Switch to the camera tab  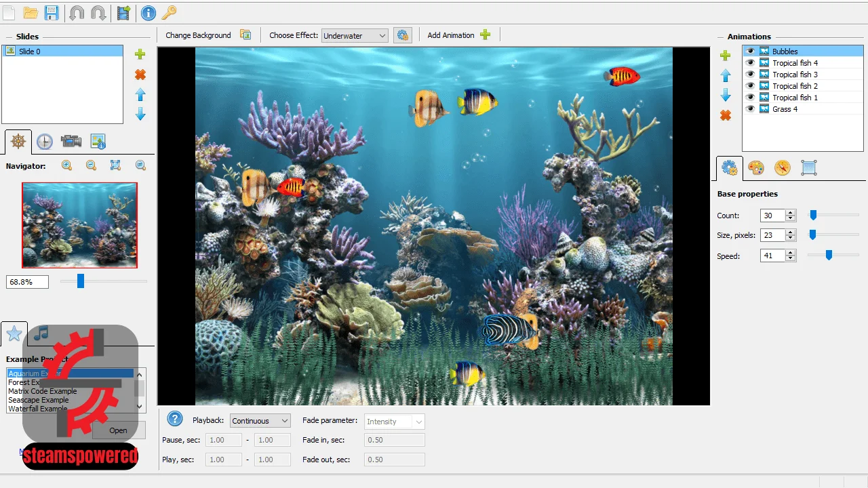71,142
